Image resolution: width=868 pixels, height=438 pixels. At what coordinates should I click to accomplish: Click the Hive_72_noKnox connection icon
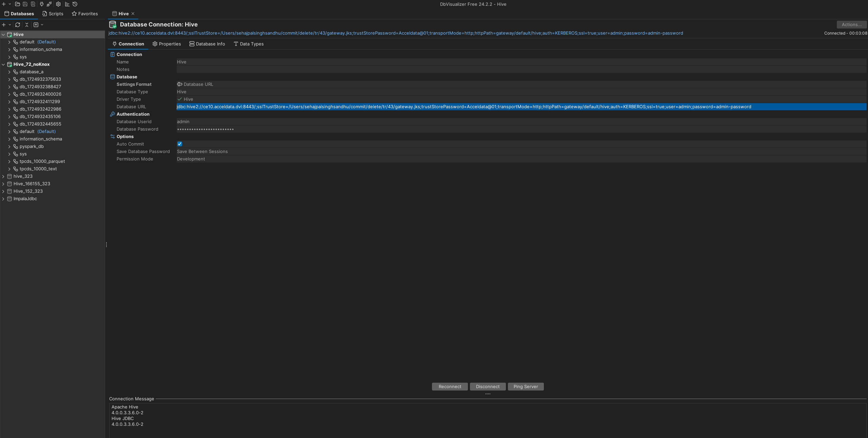tap(10, 64)
